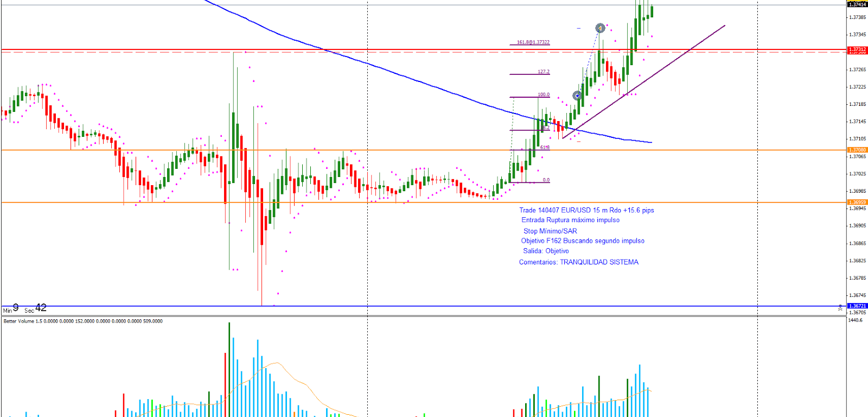
Task: Select the Fibonacci 0.0 level label
Action: click(x=546, y=180)
